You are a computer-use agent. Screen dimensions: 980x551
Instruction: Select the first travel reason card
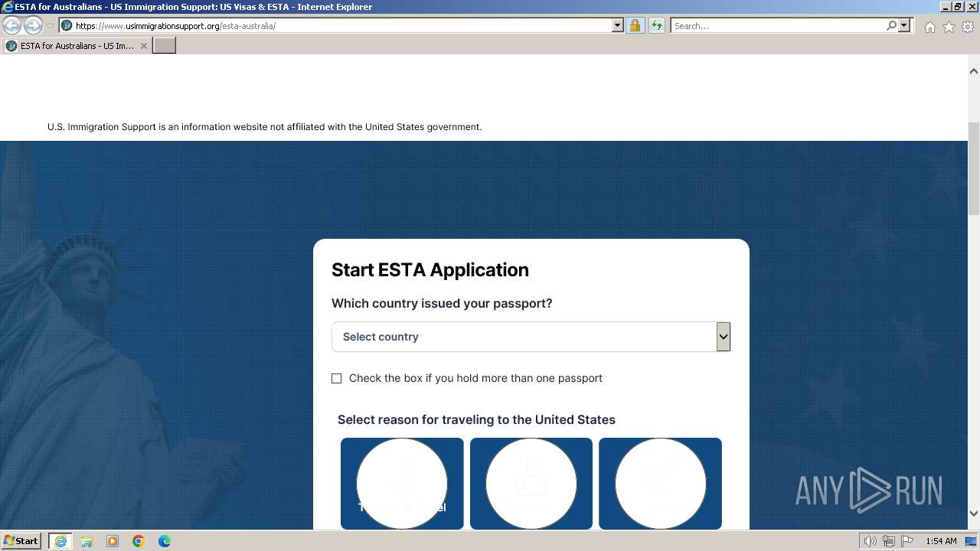402,484
